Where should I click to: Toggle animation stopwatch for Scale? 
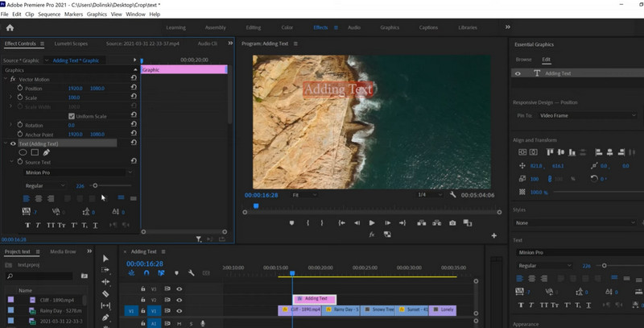[x=19, y=98]
